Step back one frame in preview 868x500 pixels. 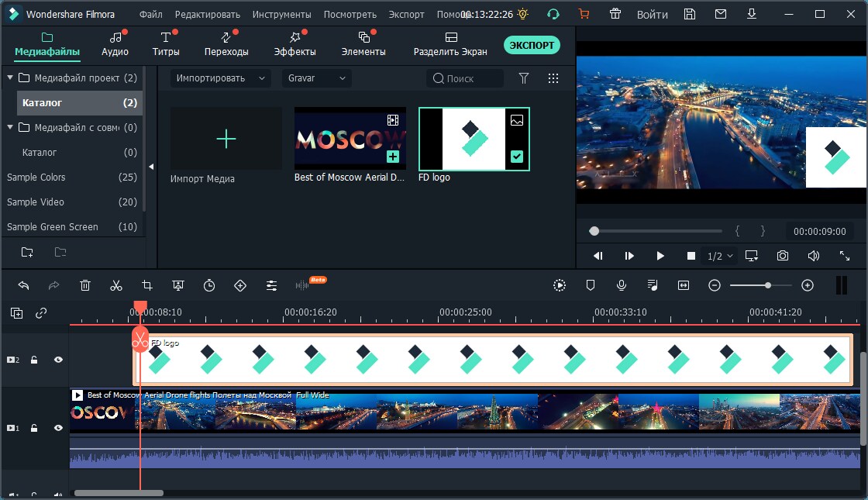click(598, 255)
